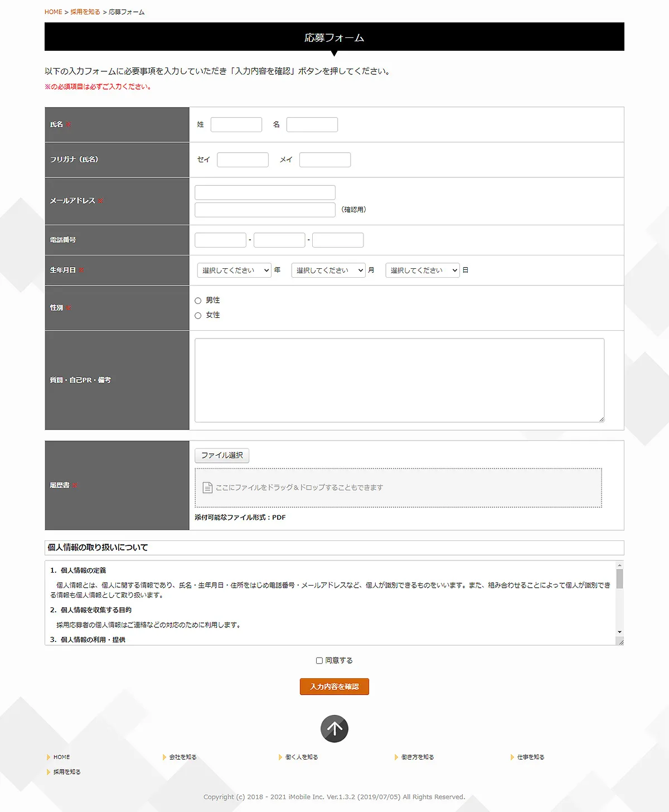Viewport: 669px width, 812px height.
Task: Select the 女性 (female) radio button
Action: pyautogui.click(x=198, y=315)
